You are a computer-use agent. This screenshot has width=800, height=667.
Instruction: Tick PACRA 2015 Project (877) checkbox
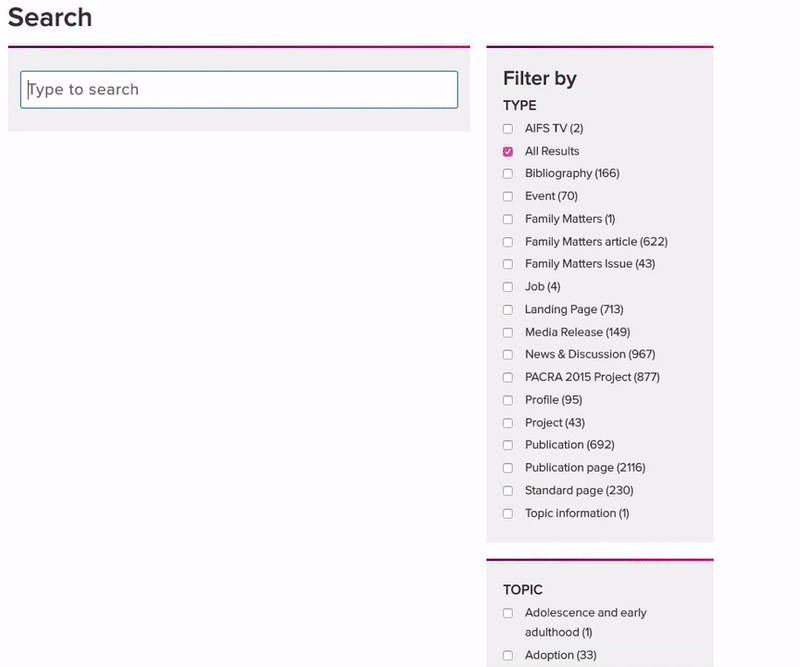tap(508, 378)
